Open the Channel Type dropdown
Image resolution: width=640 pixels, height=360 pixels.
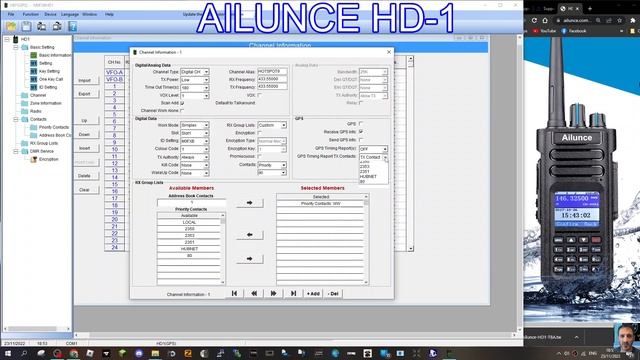click(206, 72)
